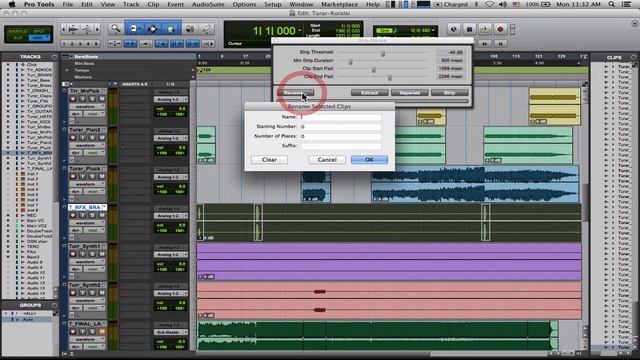The image size is (640, 360).
Task: Click Strip button in Strip Silence
Action: point(449,93)
